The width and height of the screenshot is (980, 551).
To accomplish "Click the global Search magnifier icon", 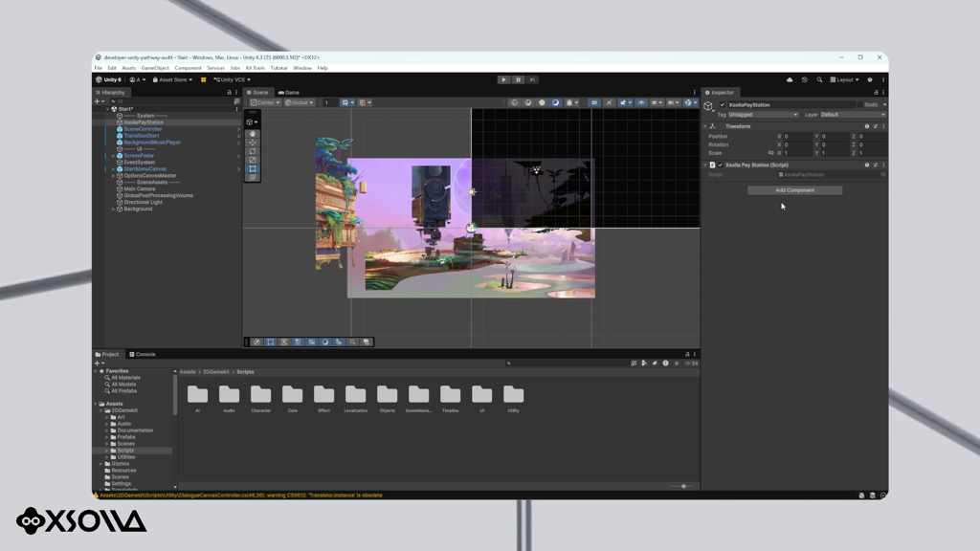I will (819, 80).
